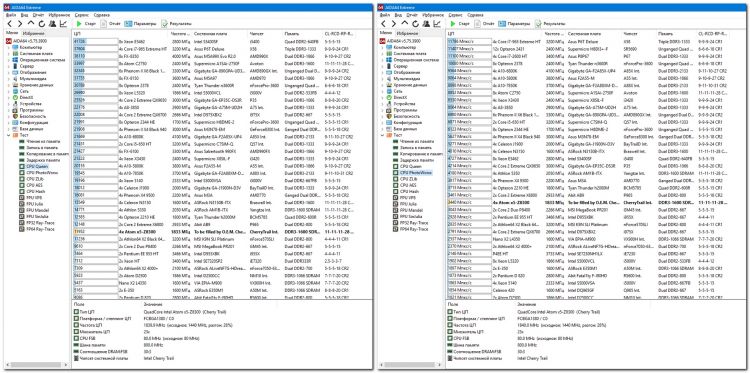Click green Старт button in right window
This screenshot has height=373, width=750.
(460, 23)
